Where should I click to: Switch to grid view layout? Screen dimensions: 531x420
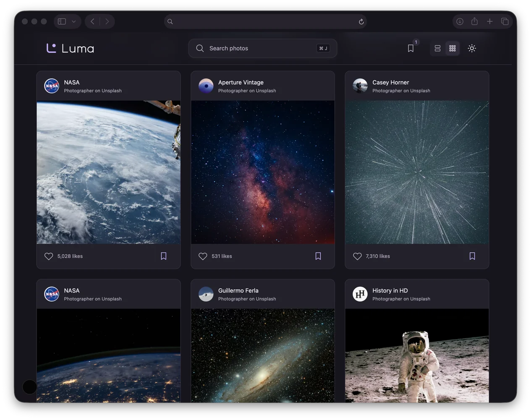pyautogui.click(x=453, y=48)
